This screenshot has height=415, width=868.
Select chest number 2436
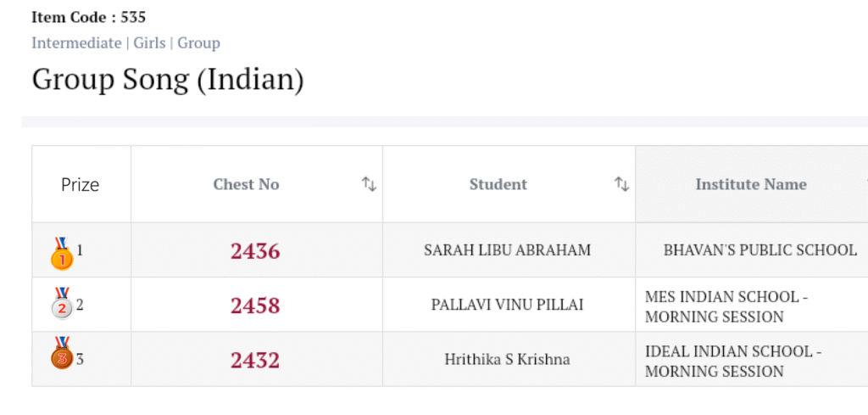click(255, 250)
